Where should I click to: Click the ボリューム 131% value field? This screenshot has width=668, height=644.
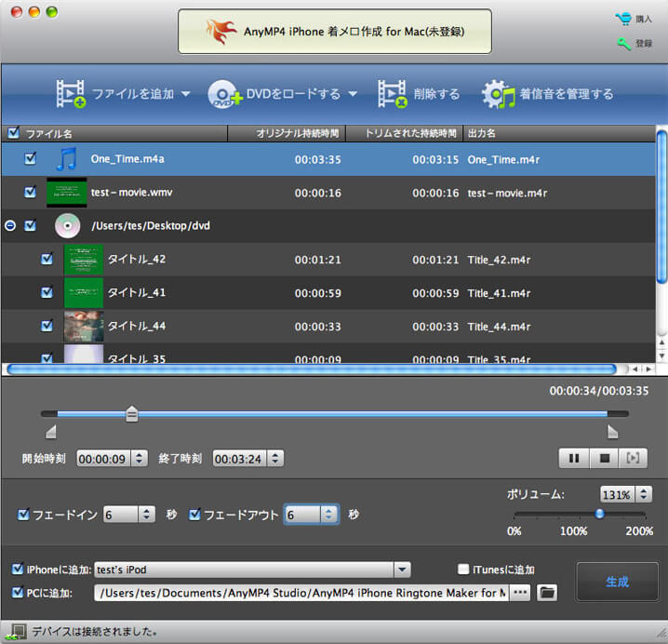click(617, 495)
